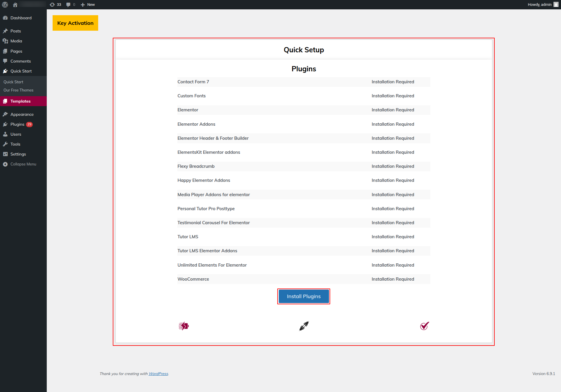Click the plug step icon
This screenshot has height=392, width=561.
(304, 326)
